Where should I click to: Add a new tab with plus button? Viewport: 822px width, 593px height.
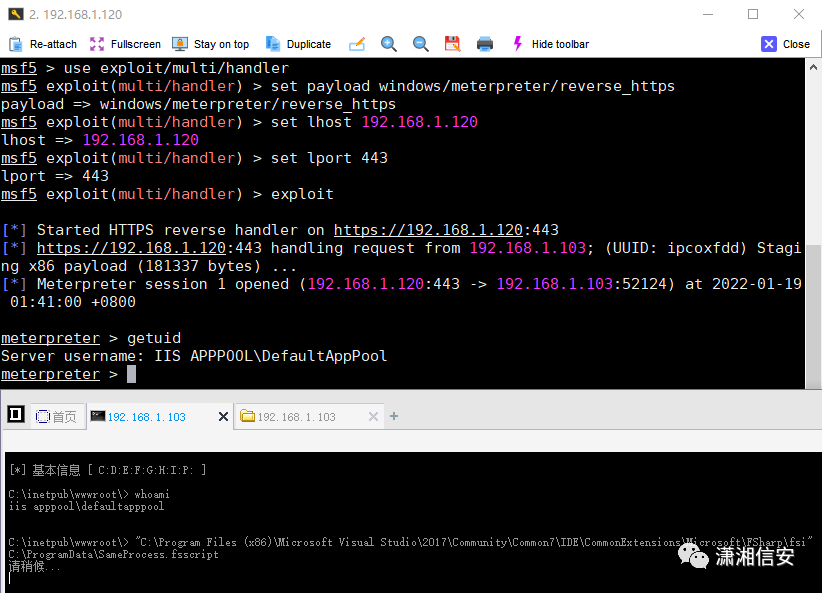[x=394, y=416]
